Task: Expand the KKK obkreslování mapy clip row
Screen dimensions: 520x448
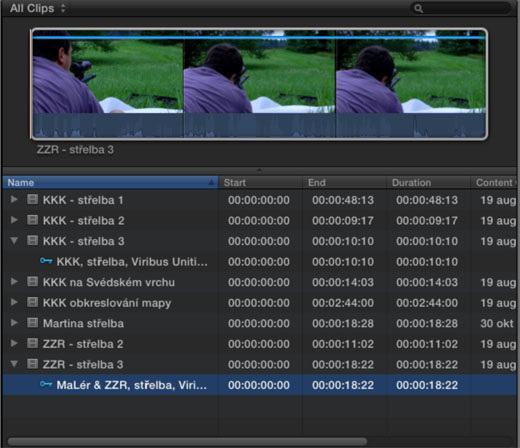Action: click(x=14, y=302)
